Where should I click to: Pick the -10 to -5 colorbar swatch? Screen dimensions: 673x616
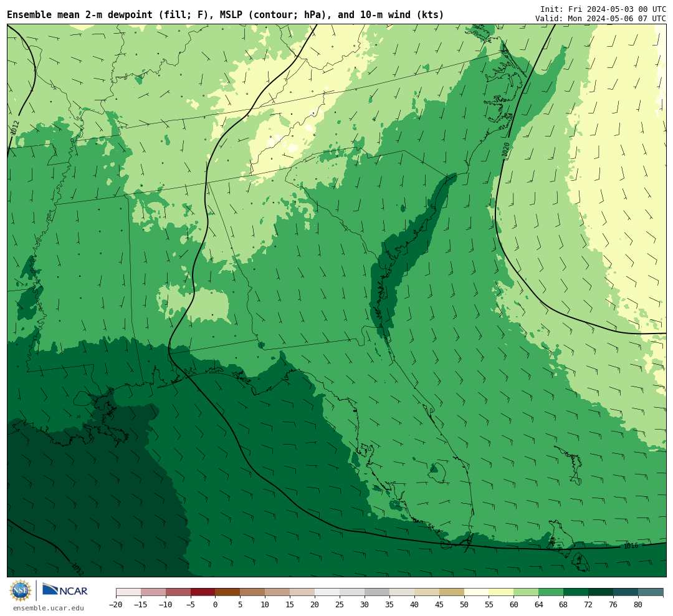(x=178, y=592)
